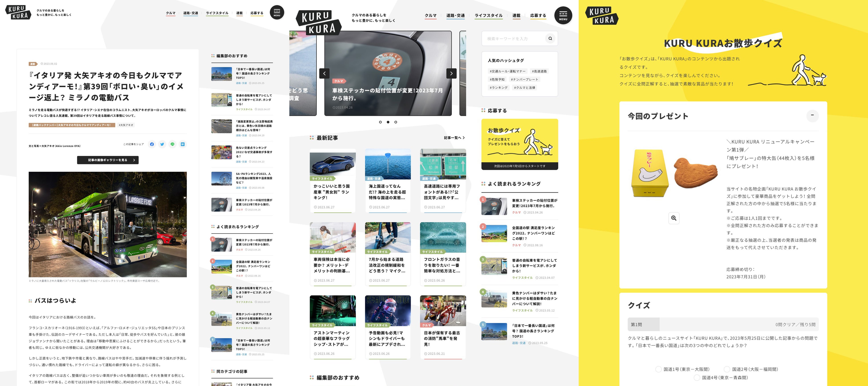Share article via Facebook icon
This screenshot has height=386, width=868.
pos(152,144)
